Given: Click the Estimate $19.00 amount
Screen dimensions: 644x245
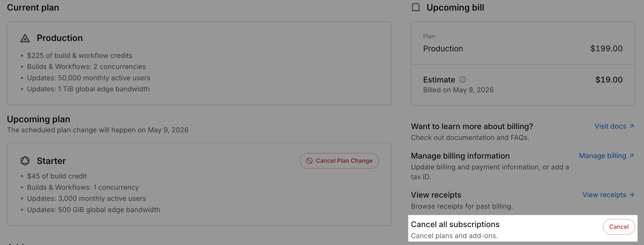Looking at the screenshot, I should point(609,80).
